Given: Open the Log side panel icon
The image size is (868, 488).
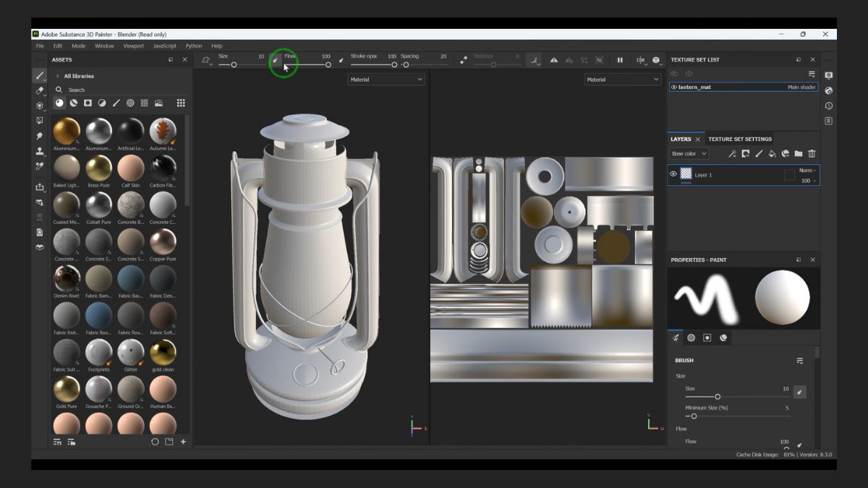Looking at the screenshot, I should coord(829,121).
